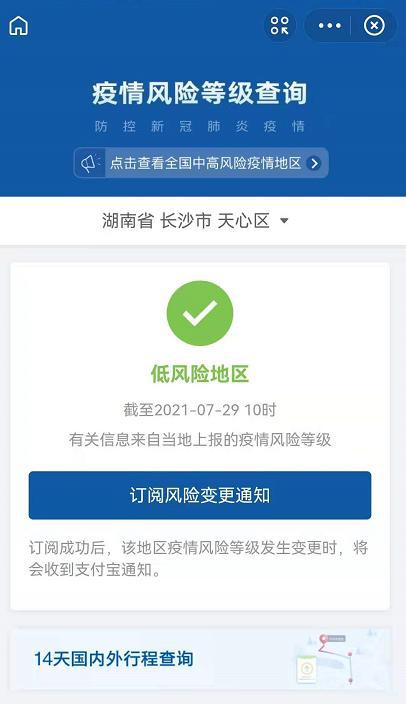Click the 疫情风险等级查询 page title
Screen dimensions: 406x704
(199, 93)
